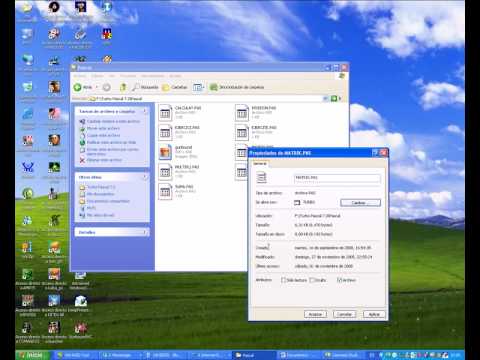Image resolution: width=480 pixels, height=360 pixels.
Task: Click Aceptar in the Propiedades dialog
Action: tap(316, 314)
